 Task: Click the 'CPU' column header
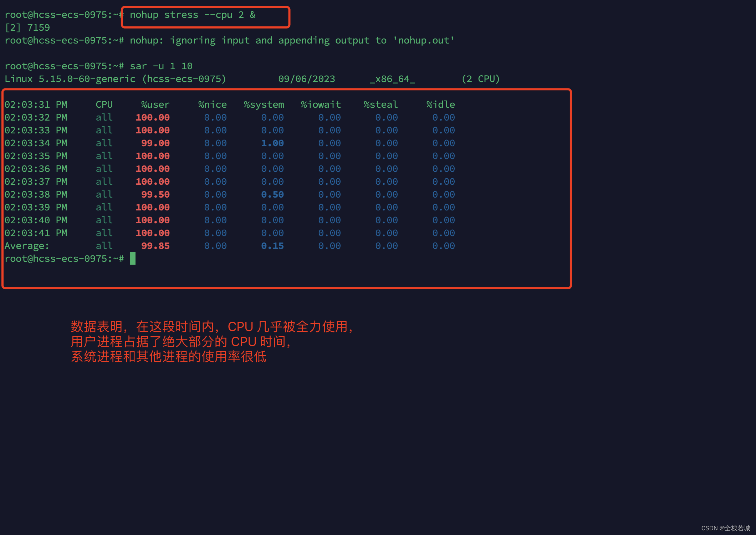tap(104, 105)
